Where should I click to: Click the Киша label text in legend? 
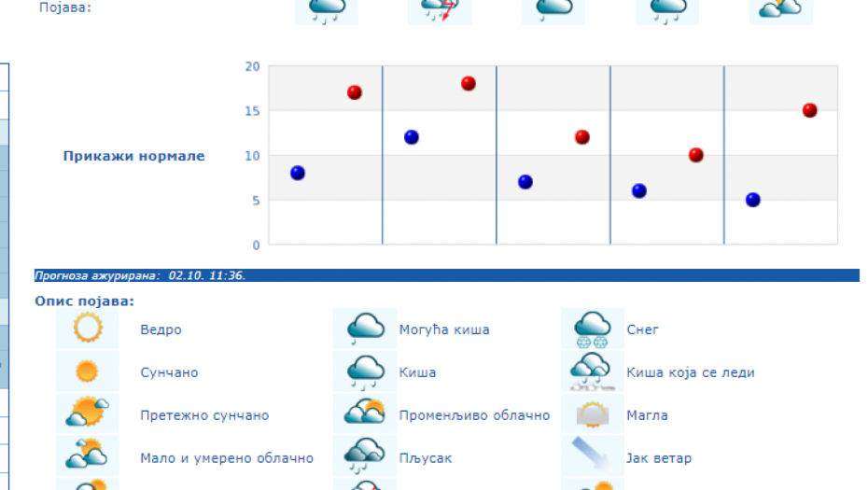tap(417, 372)
